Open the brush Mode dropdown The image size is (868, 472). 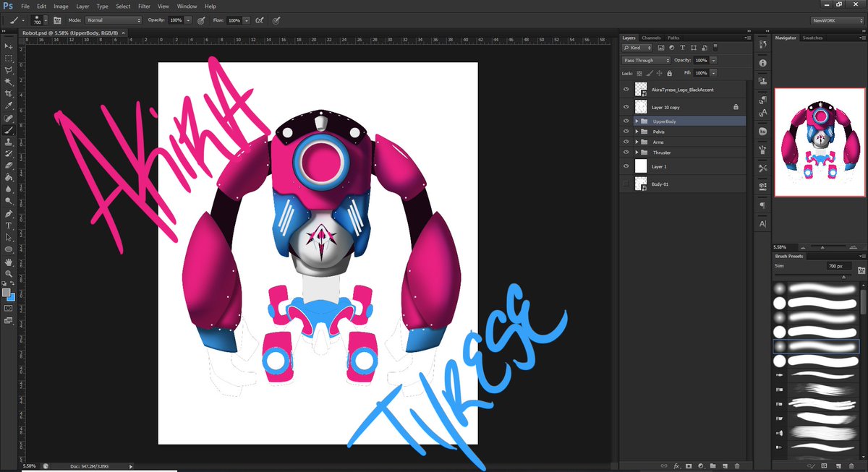[x=114, y=20]
